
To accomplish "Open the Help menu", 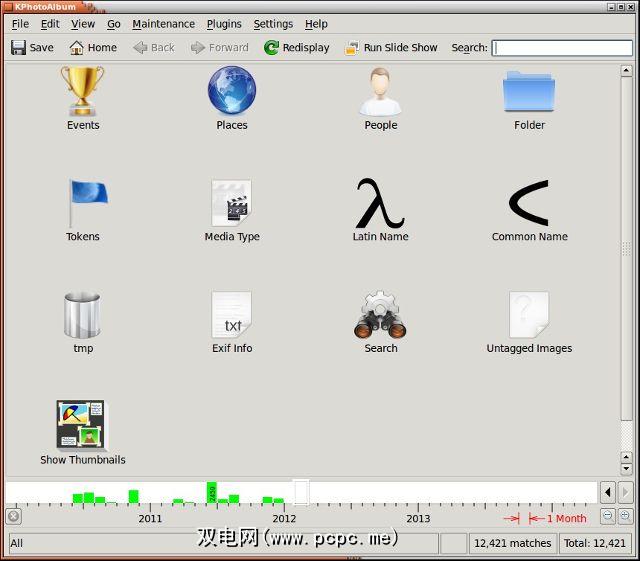I will 316,24.
